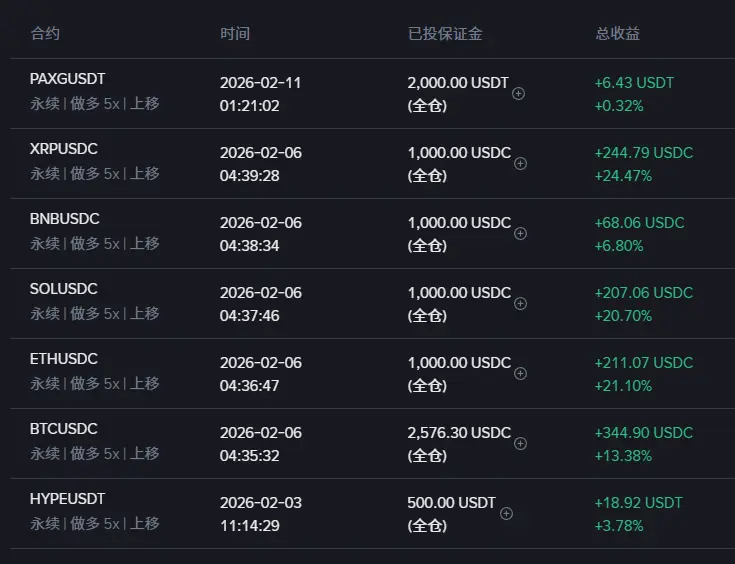The width and height of the screenshot is (735, 564).
Task: Select the BNBUSDC contract name
Action: [64, 219]
